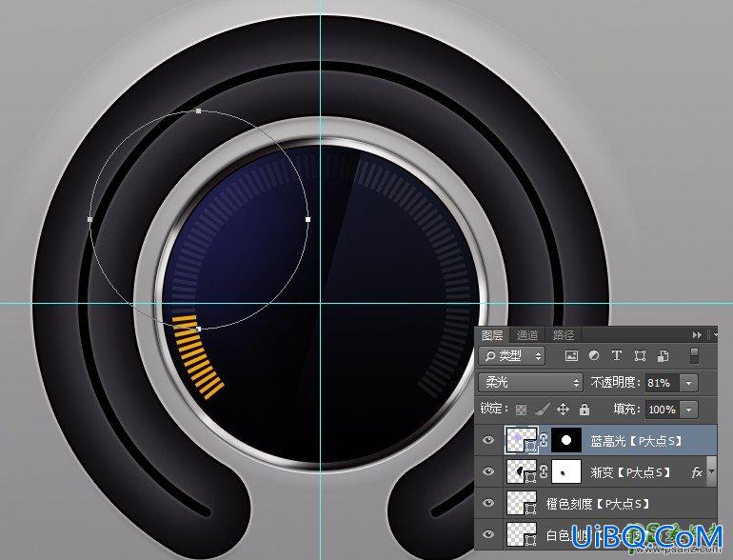The image size is (733, 560).
Task: Filter layers by type (T) icon
Action: point(617,355)
